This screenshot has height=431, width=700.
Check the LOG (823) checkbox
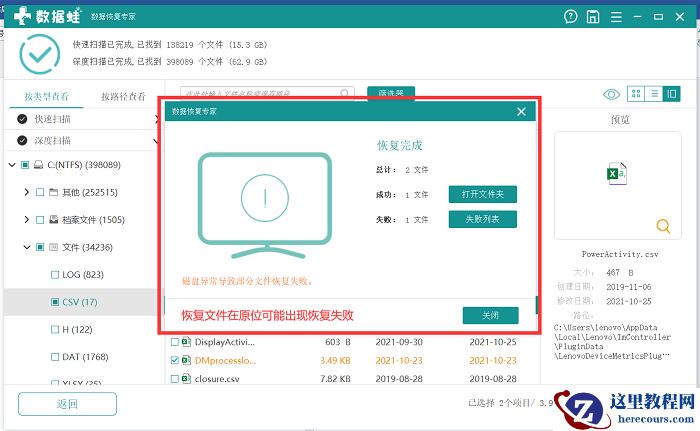(x=55, y=275)
